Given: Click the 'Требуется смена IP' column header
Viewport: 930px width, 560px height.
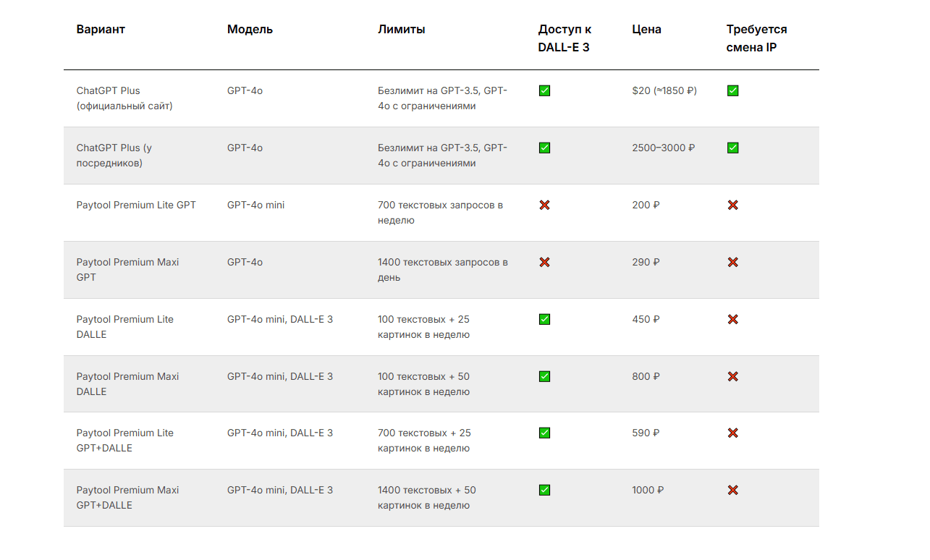Looking at the screenshot, I should (x=756, y=38).
